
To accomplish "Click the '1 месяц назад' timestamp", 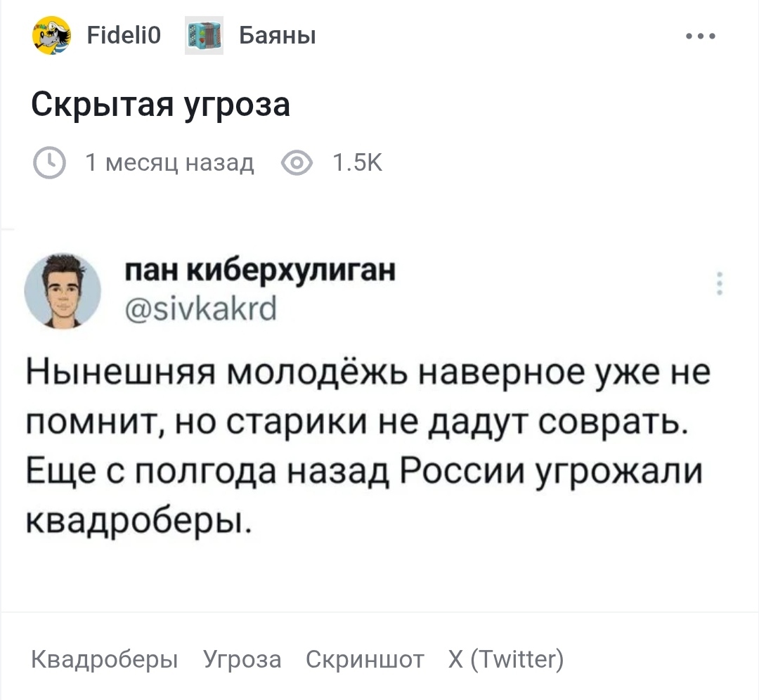I will tap(169, 163).
